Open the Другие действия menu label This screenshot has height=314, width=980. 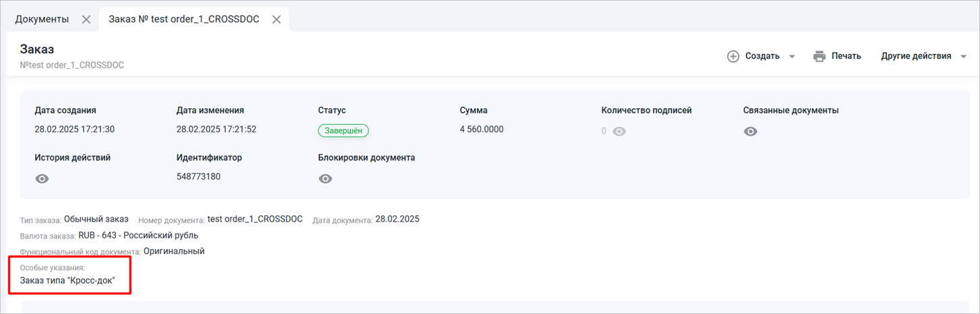tap(916, 56)
